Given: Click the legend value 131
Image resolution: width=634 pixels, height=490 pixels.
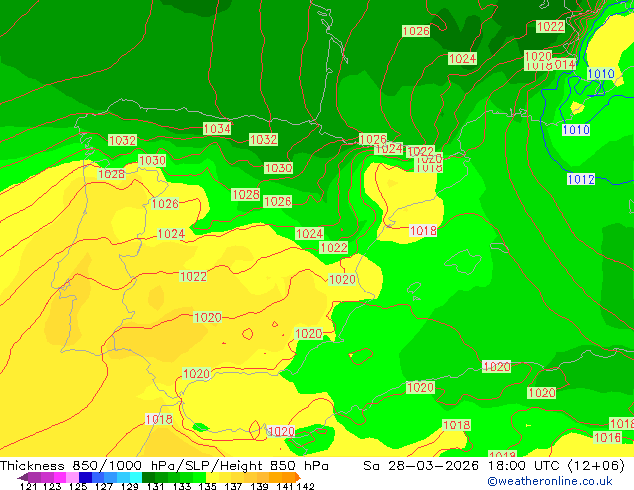Looking at the screenshot, I should [156, 486].
